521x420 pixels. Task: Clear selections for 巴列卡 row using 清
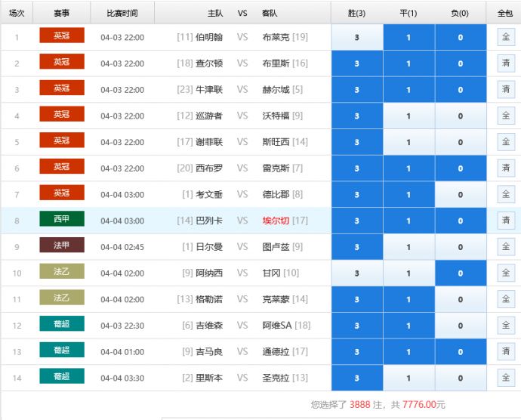click(506, 221)
